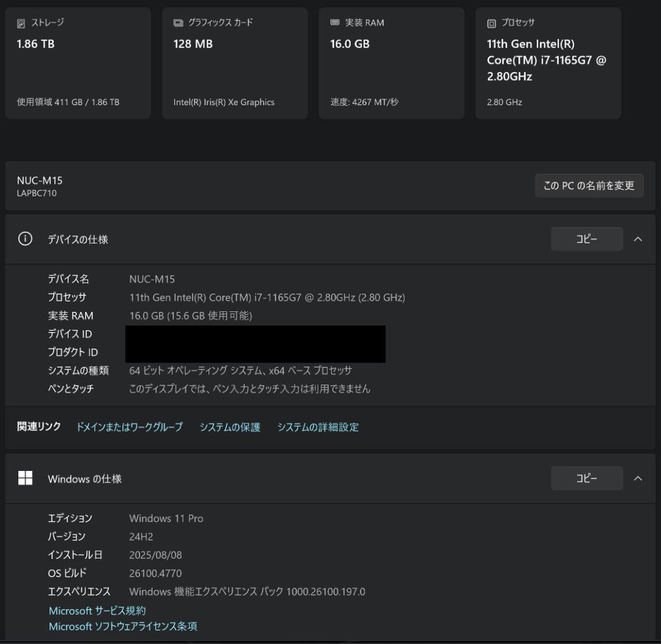Click the Windows logo beside Windows の仕様

(x=25, y=478)
